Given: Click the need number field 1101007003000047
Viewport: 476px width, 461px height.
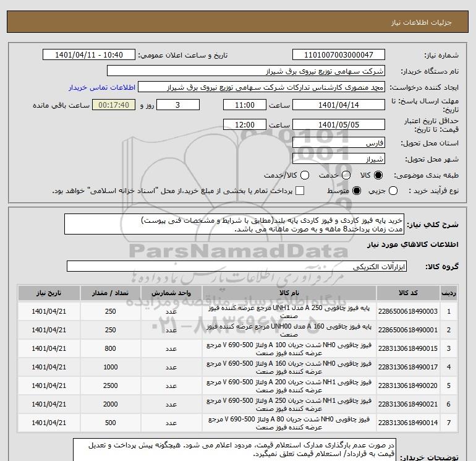Looking at the screenshot, I should click(339, 54).
